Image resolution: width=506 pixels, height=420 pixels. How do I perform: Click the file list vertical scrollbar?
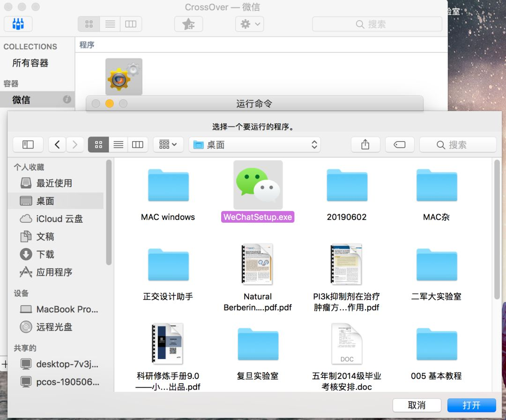coord(497,230)
